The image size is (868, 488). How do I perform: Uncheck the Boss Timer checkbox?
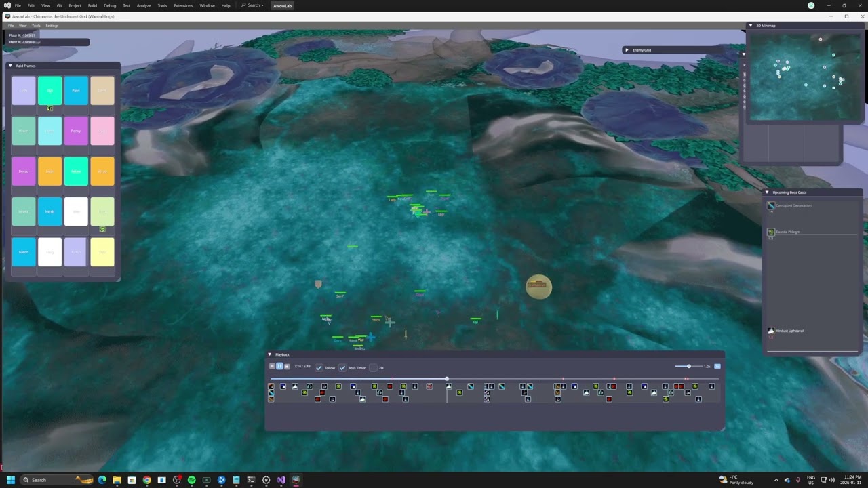(x=342, y=367)
